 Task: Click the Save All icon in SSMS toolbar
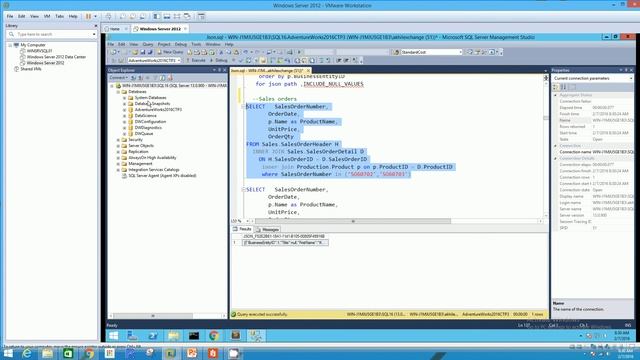pos(150,52)
